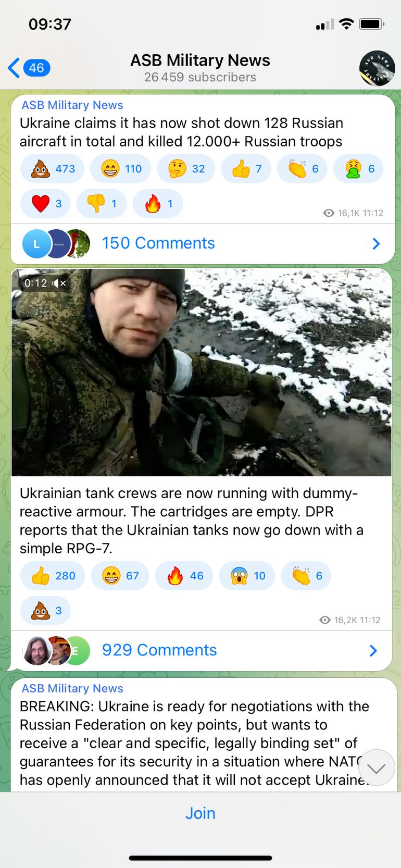Open channel info via ASB Military News title

200,60
